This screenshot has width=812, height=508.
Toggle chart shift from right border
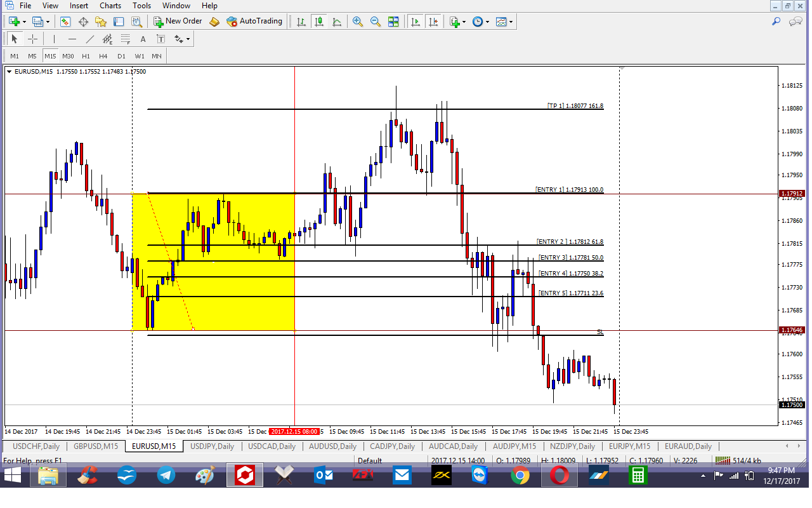[433, 22]
